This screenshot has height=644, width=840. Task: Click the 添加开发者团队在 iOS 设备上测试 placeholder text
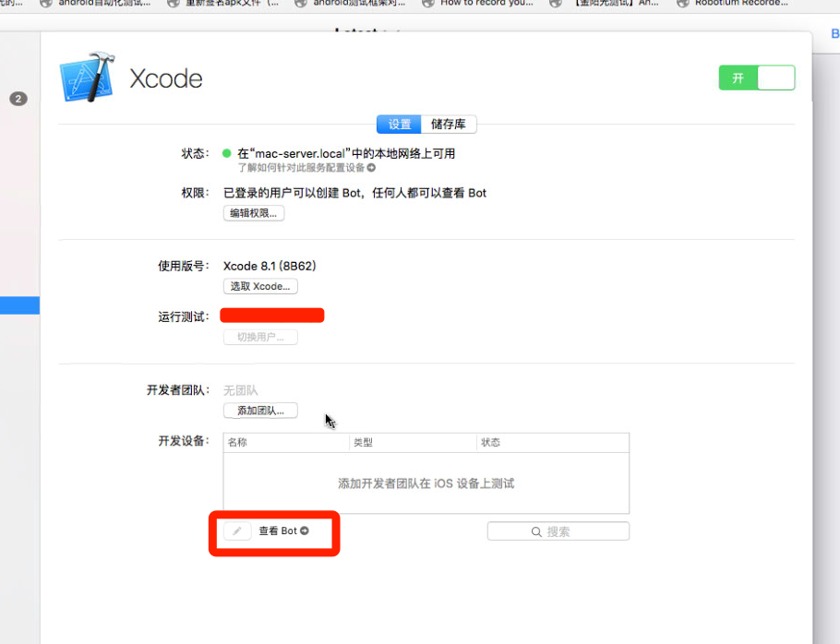pos(426,483)
